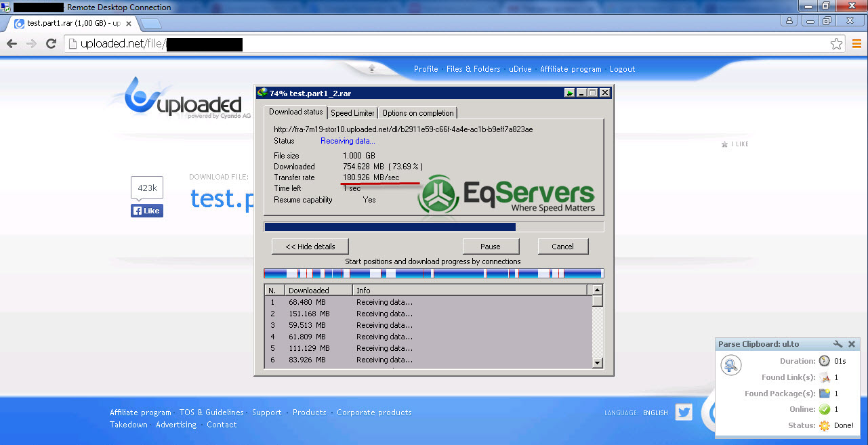Click the Twitter bird icon in footer
Screen dimensions: 868x445
(684, 412)
